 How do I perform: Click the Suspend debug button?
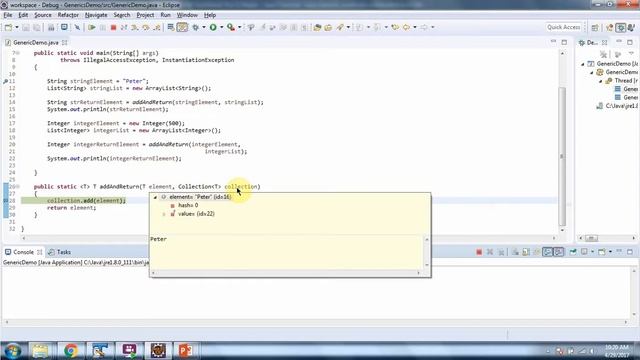[102, 27]
